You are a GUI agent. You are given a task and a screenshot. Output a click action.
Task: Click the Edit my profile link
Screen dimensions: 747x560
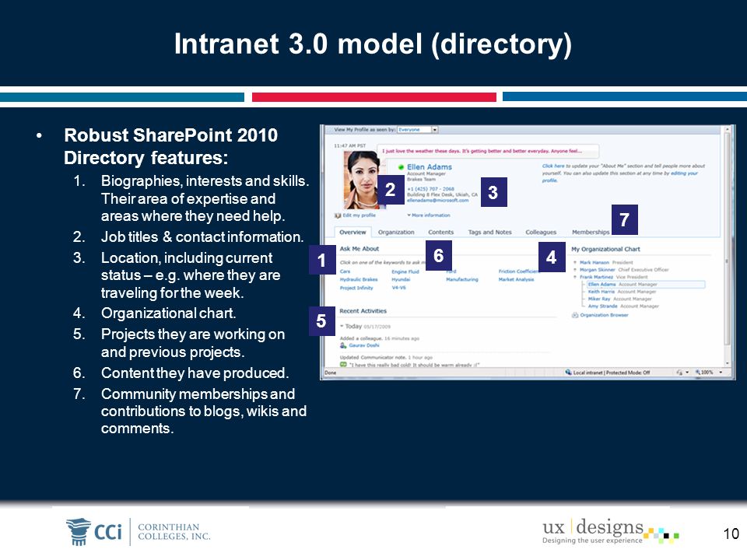(x=359, y=215)
